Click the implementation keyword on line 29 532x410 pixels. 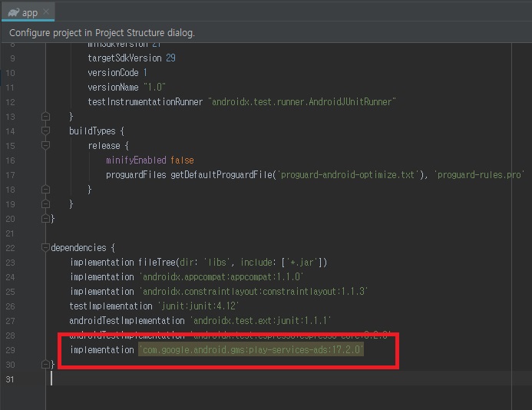[102, 350]
